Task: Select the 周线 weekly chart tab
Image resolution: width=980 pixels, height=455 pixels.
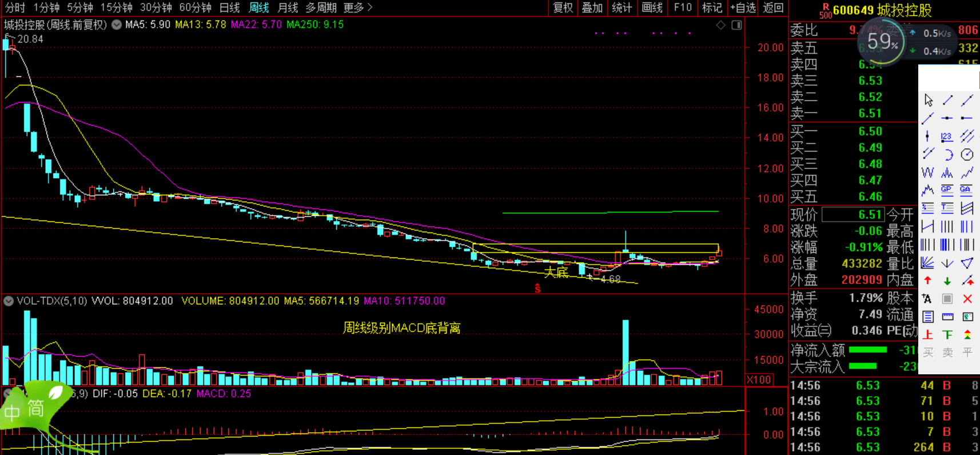Action: (259, 7)
